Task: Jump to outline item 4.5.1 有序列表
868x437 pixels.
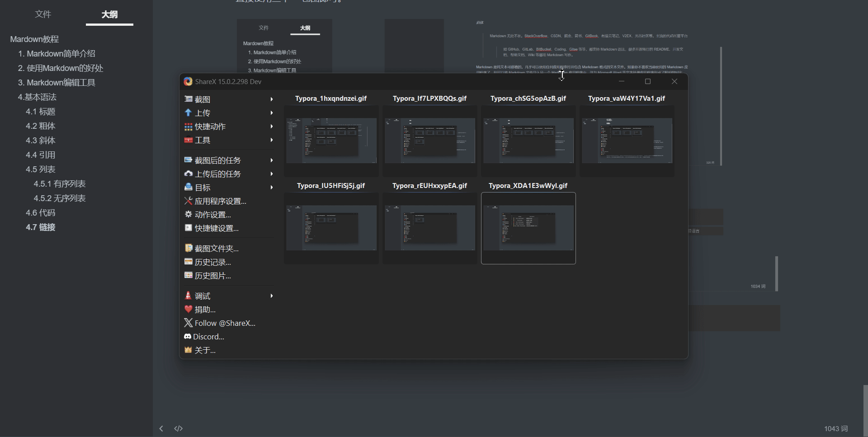Action: coord(60,184)
